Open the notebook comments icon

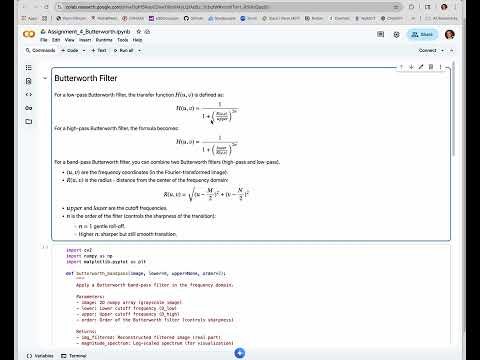tap(380, 34)
